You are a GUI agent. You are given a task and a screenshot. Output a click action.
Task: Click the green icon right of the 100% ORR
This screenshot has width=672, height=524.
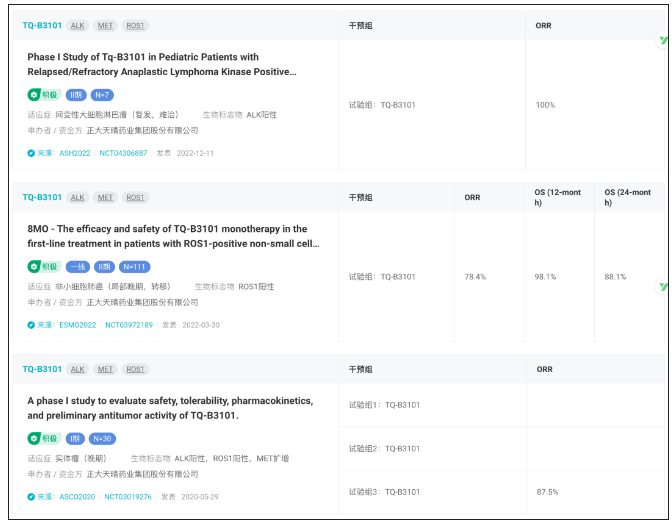(663, 41)
